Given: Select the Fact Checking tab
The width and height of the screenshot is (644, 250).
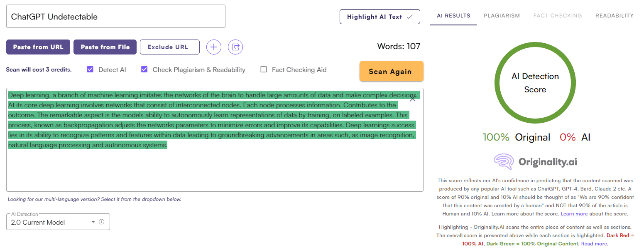Looking at the screenshot, I should click(x=558, y=16).
